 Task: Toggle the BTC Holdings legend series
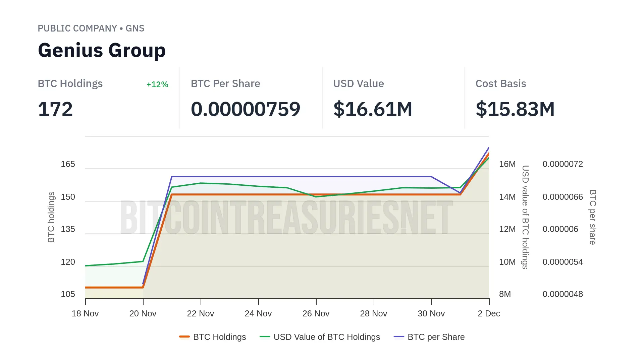(219, 337)
